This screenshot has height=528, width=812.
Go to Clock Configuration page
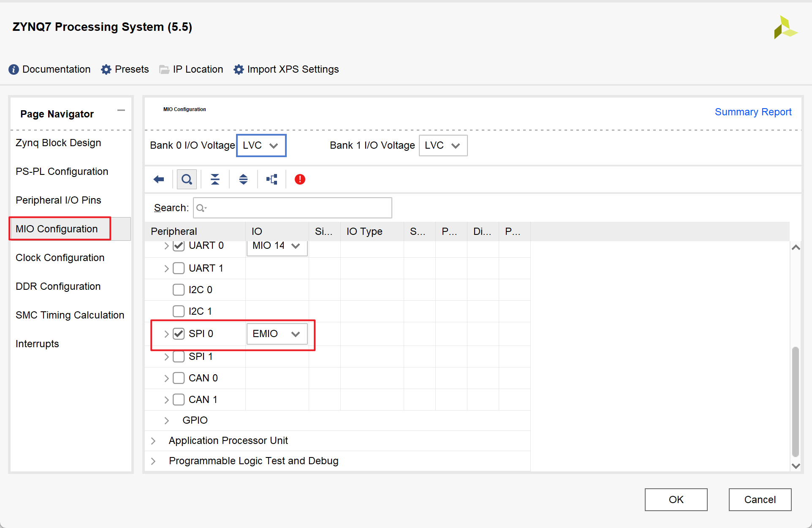click(x=60, y=258)
